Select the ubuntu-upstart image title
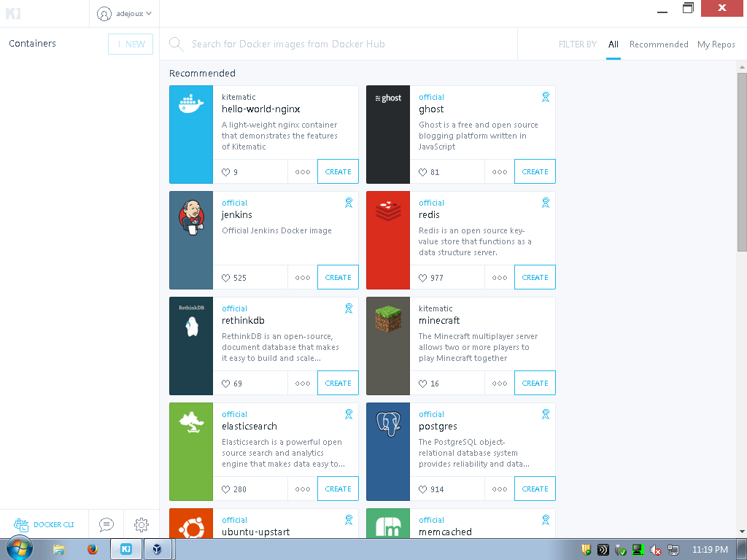Viewport: 747px width, 560px height. [x=256, y=532]
